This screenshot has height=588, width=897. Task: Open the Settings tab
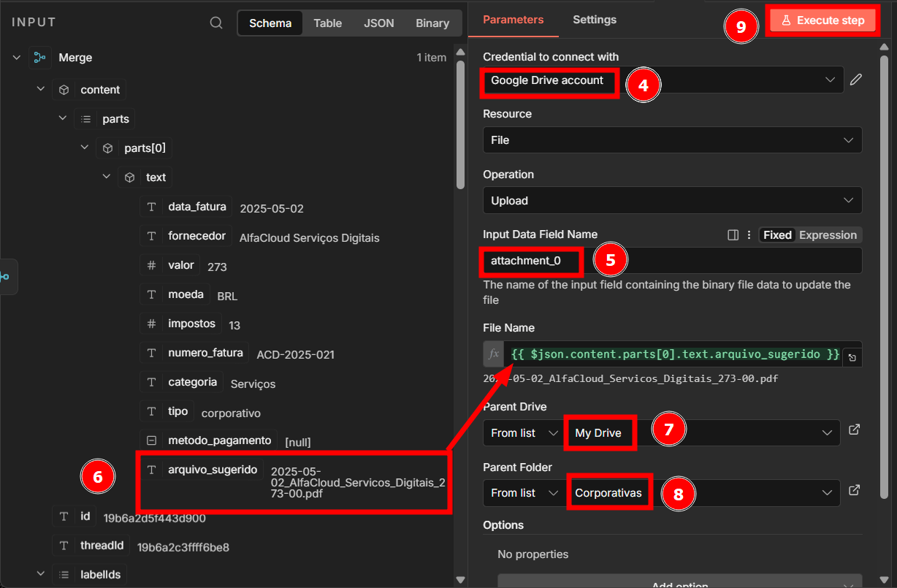pos(595,20)
